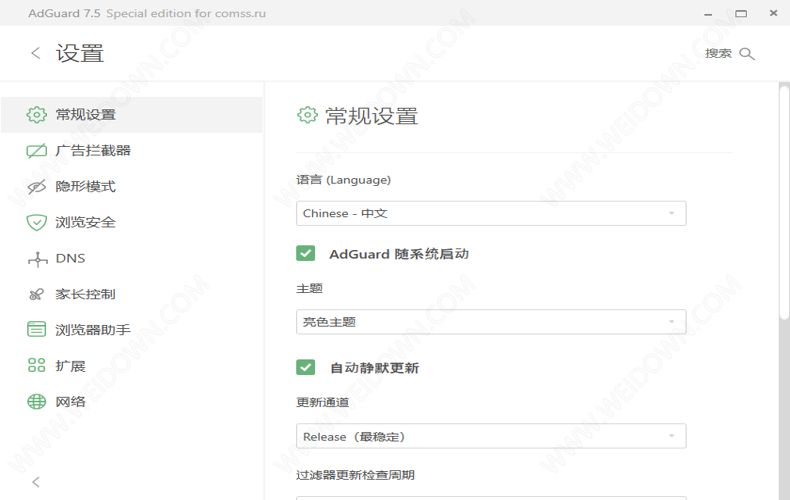This screenshot has width=790, height=500.
Task: Open the Chinese - 中文 language dropdown
Action: (x=491, y=213)
